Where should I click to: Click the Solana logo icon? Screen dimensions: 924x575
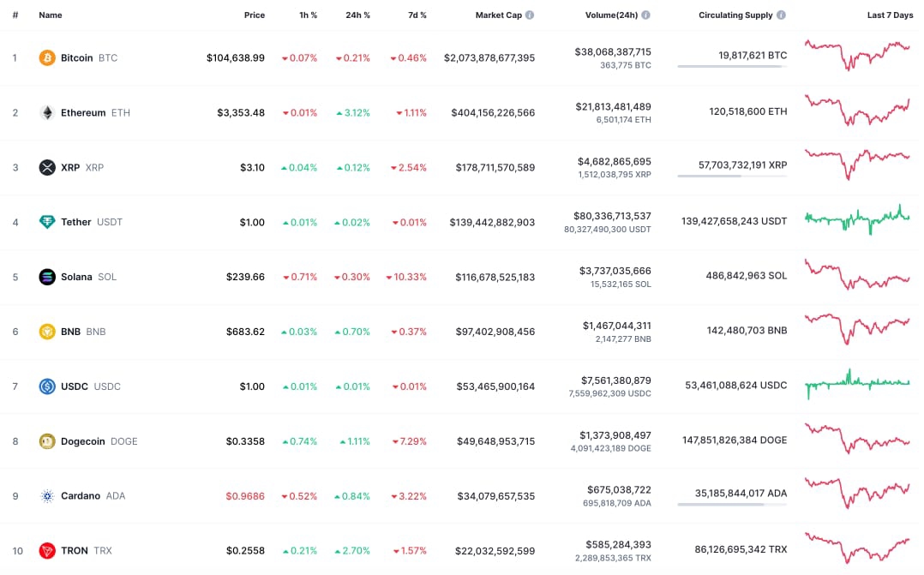[47, 277]
